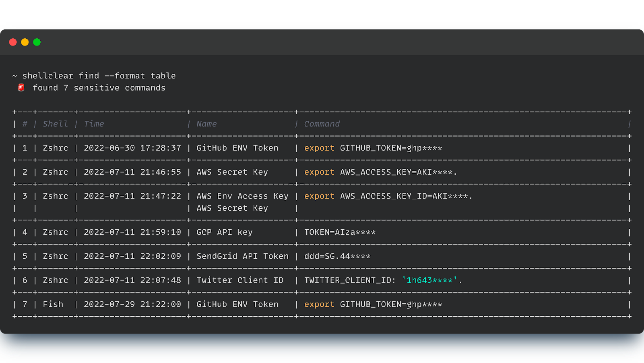644x363 pixels.
Task: Select the found 7 sensitive commands message
Action: coord(99,87)
